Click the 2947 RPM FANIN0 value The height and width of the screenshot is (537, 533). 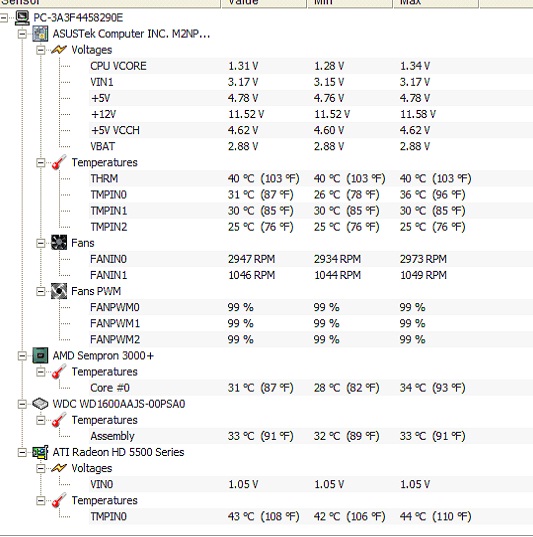tap(251, 259)
